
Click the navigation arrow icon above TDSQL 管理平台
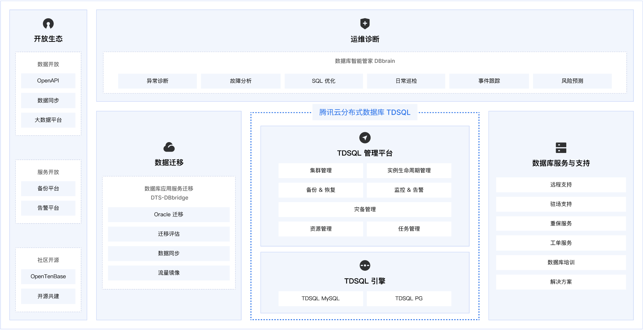click(365, 138)
